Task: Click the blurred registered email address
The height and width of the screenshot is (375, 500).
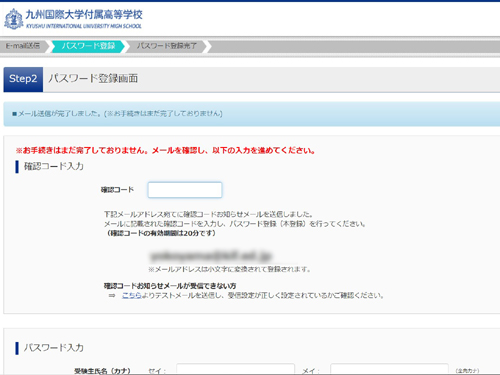Action: click(x=211, y=256)
